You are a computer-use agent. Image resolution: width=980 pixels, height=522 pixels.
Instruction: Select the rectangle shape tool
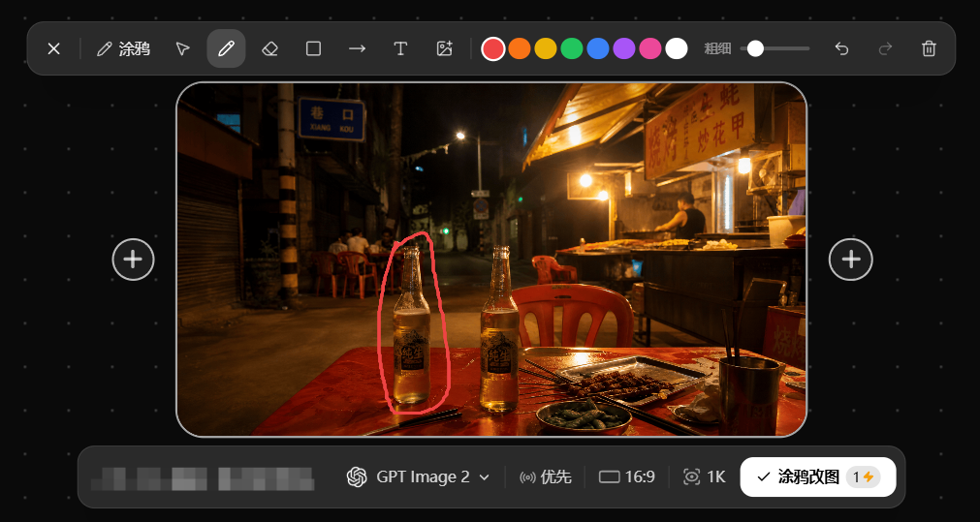[x=314, y=48]
